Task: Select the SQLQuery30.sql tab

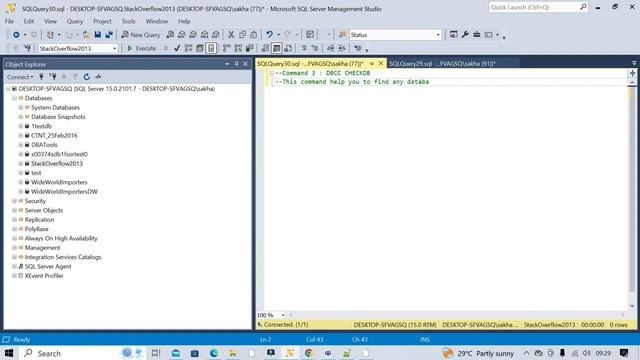Action: click(310, 64)
